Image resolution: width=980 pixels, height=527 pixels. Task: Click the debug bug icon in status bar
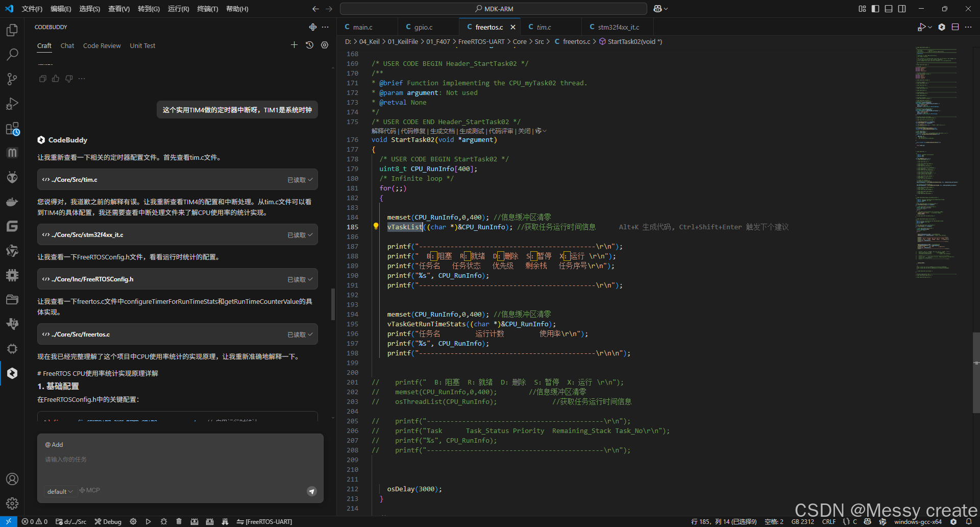(x=164, y=521)
